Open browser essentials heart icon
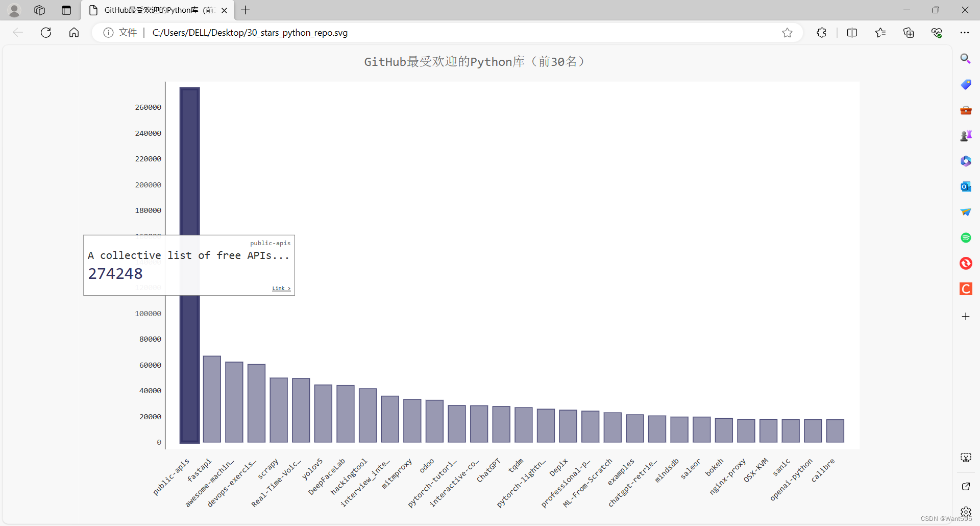Image resolution: width=980 pixels, height=526 pixels. 937,33
